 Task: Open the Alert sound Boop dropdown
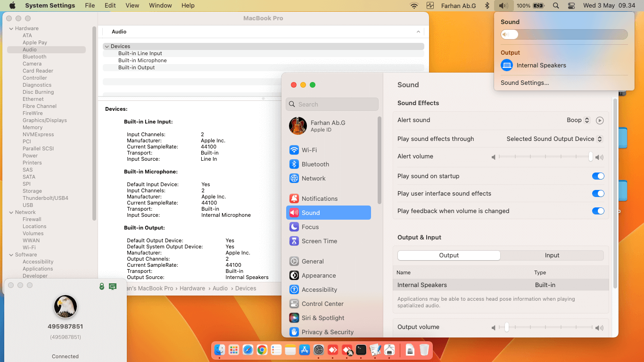tap(578, 120)
